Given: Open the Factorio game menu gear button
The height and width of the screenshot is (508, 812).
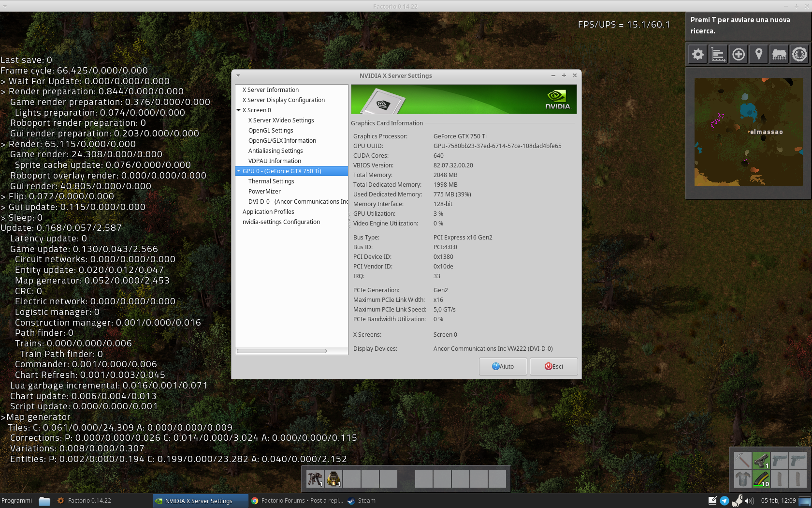Looking at the screenshot, I should tap(697, 54).
